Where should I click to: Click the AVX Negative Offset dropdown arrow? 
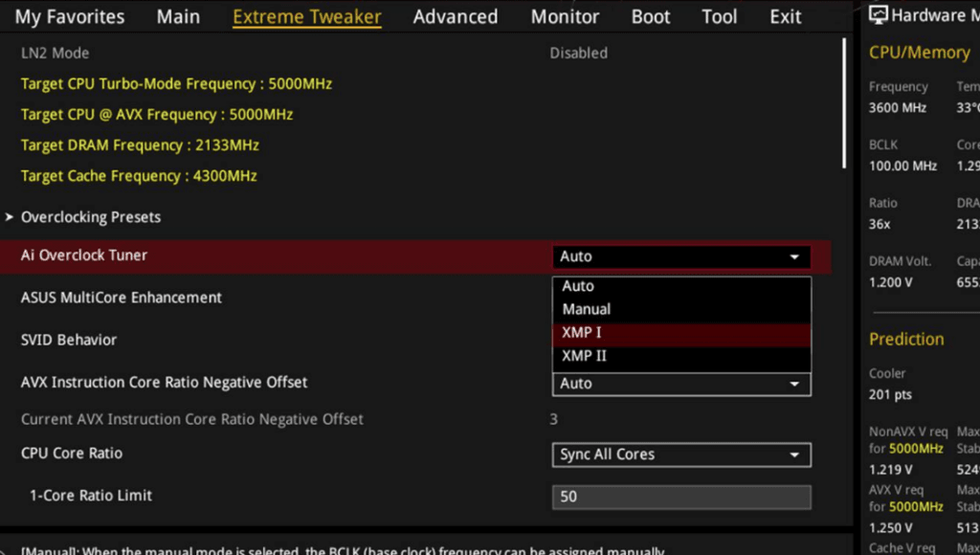(x=794, y=384)
